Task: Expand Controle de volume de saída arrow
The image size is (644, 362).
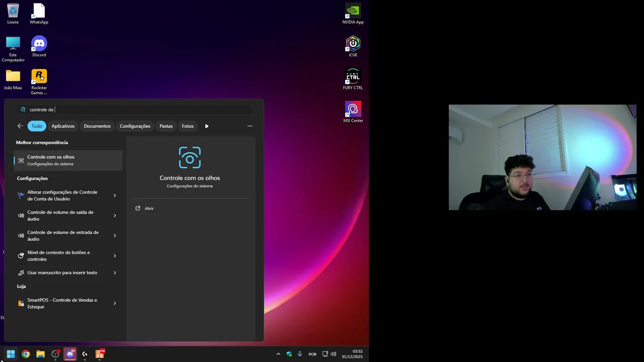Action: pos(115,216)
